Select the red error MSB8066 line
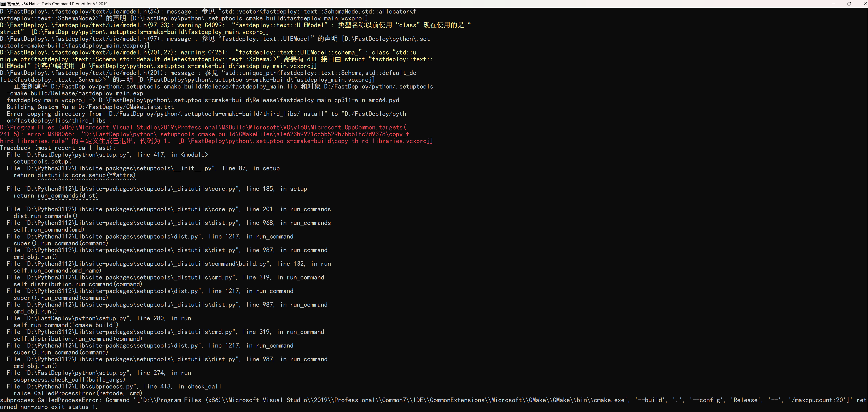The width and height of the screenshot is (868, 412). click(x=135, y=134)
